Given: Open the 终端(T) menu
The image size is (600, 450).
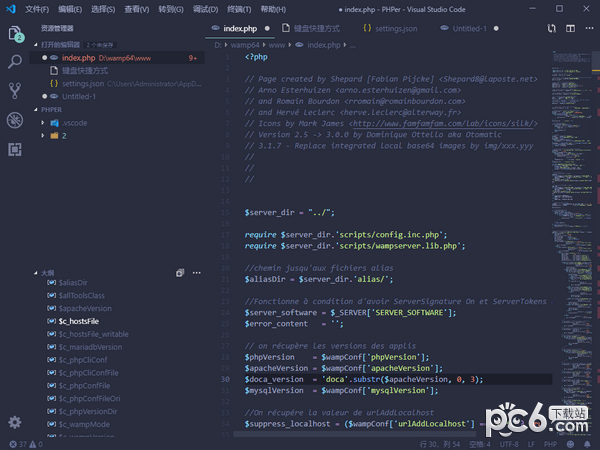Looking at the screenshot, I should pos(239,9).
